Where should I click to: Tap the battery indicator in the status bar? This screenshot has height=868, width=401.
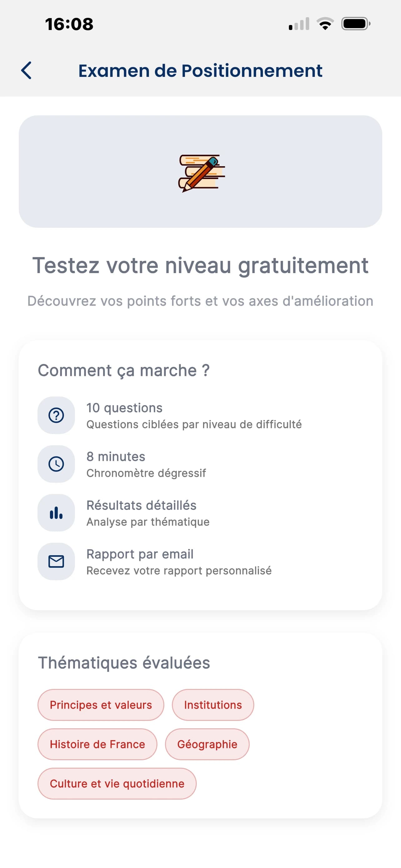(355, 23)
